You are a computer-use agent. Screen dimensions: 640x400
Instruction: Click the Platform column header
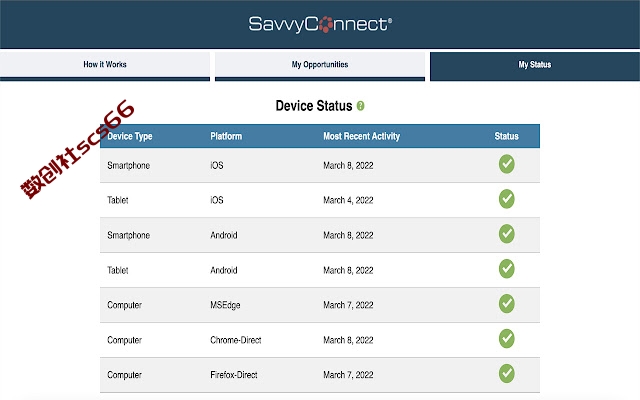[226, 136]
